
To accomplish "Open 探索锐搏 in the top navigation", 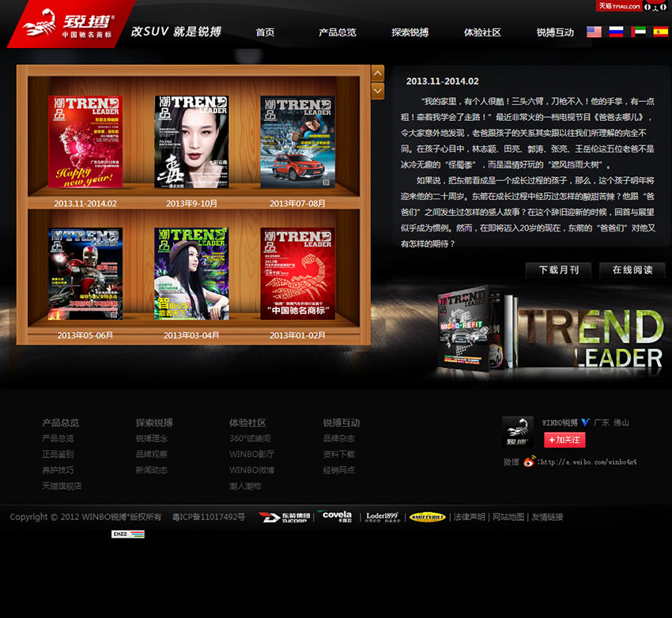I will point(410,32).
